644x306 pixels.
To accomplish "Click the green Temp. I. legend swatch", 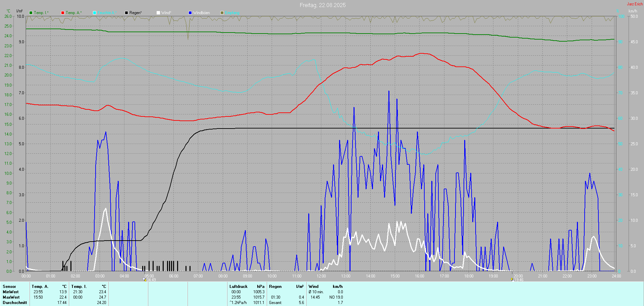I will [31, 13].
